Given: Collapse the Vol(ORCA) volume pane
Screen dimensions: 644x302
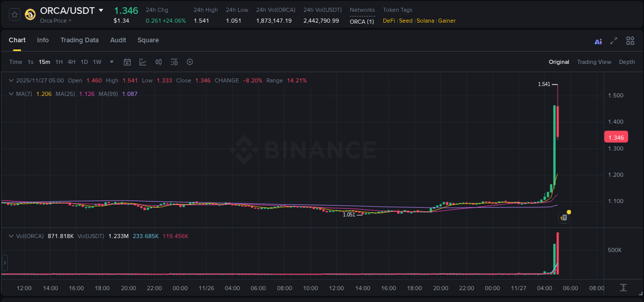Looking at the screenshot, I should (x=11, y=236).
